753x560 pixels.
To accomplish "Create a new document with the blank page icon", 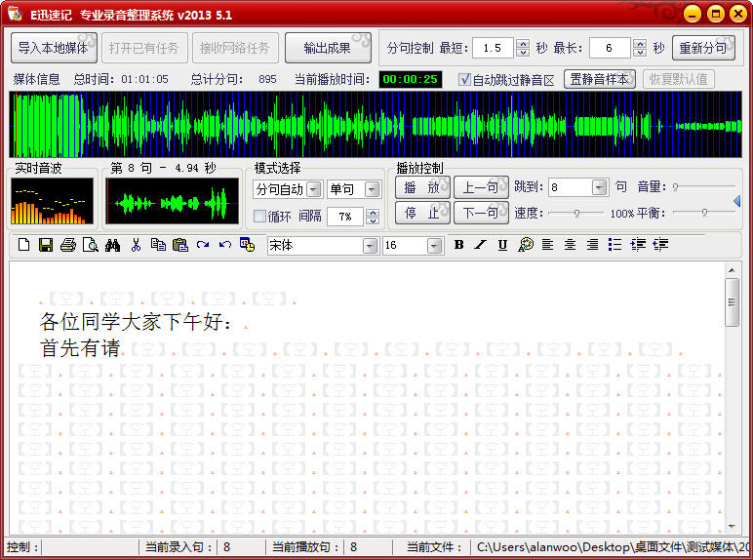I will 24,245.
